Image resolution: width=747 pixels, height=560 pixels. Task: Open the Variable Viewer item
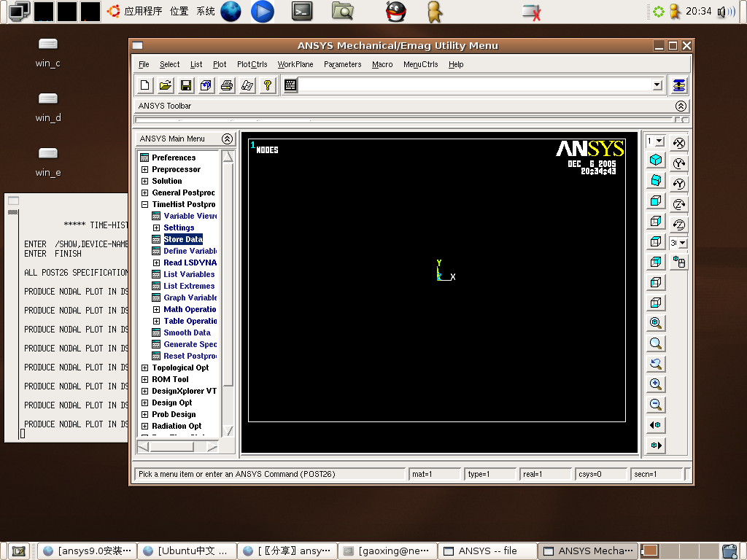190,216
